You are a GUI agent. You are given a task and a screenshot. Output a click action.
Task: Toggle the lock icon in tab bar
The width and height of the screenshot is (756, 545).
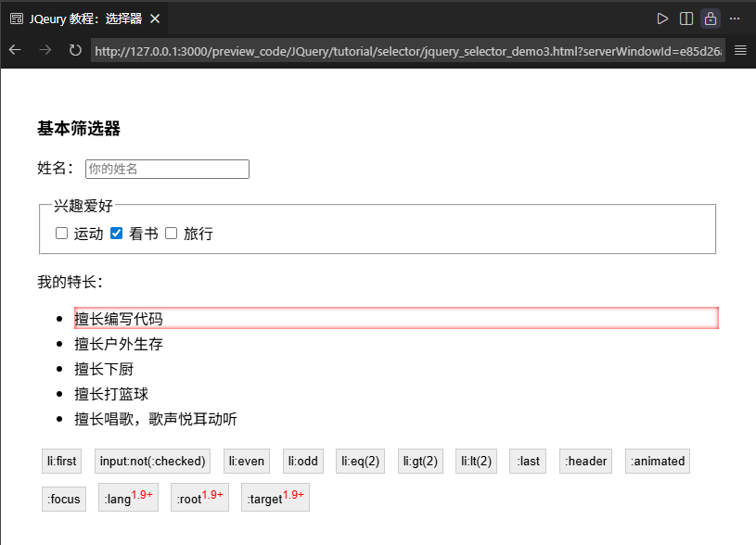coord(711,19)
